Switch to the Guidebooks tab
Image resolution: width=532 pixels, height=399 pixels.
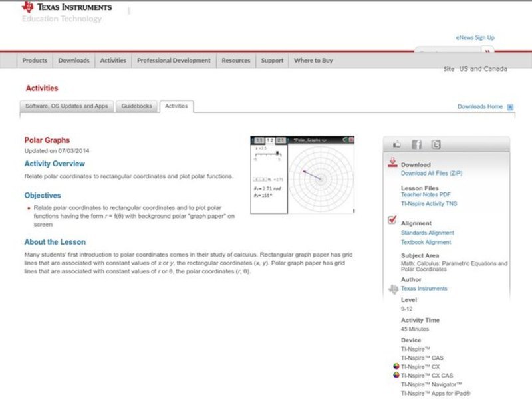136,106
